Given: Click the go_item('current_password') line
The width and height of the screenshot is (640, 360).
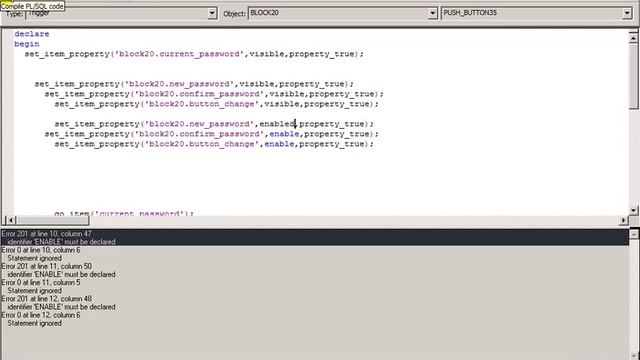Looking at the screenshot, I should click(124, 213).
